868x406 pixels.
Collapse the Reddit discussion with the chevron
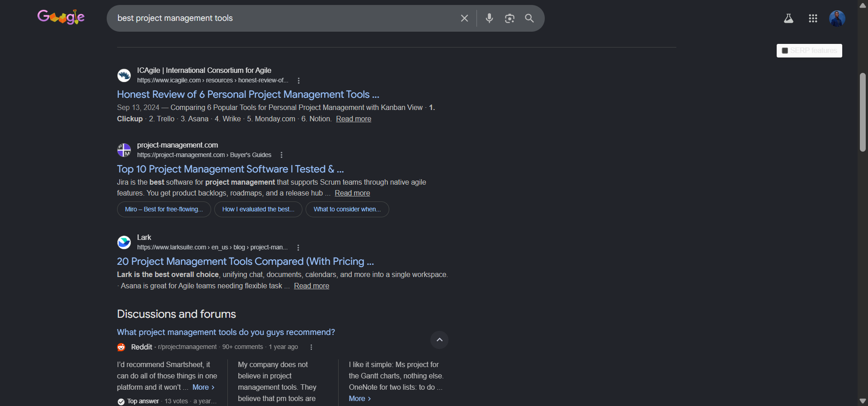(x=439, y=340)
